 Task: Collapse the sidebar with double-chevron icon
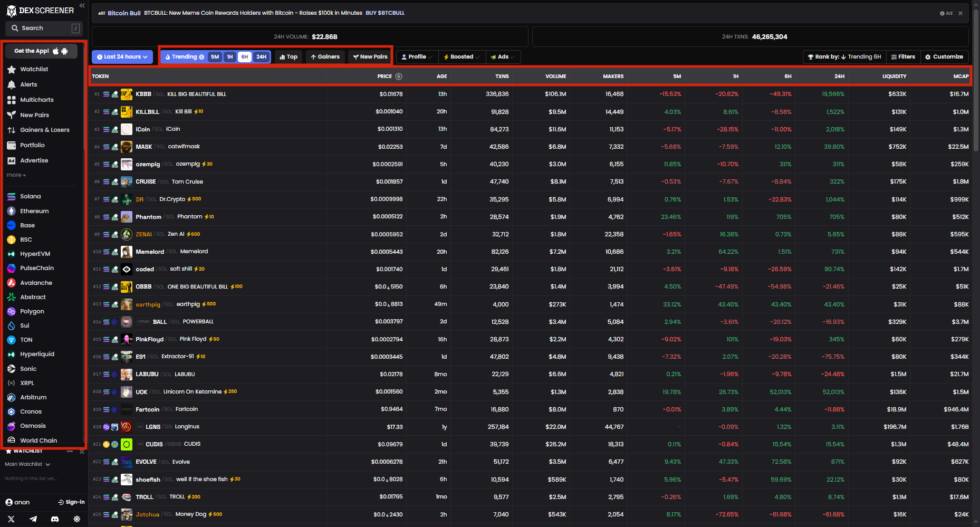82,5
